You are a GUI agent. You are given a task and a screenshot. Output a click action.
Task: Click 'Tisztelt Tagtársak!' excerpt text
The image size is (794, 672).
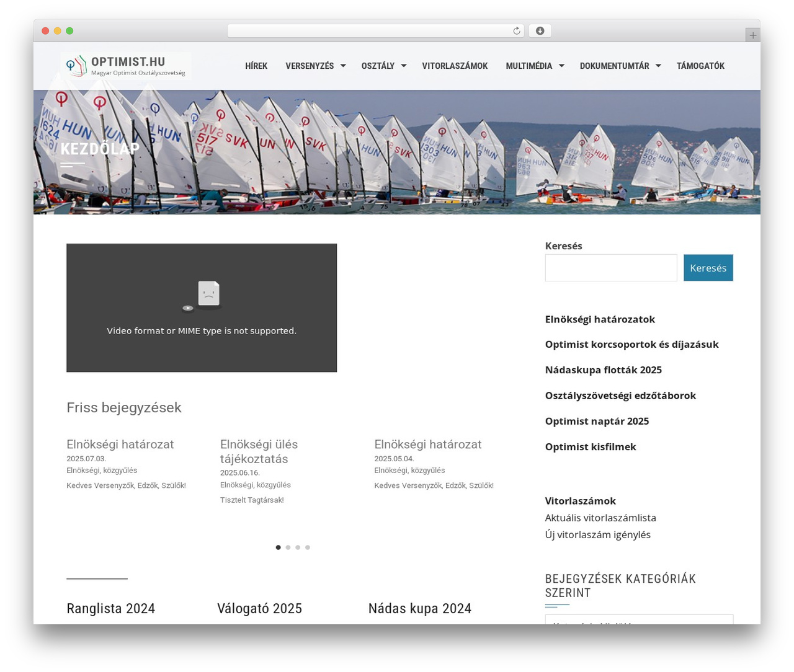(252, 500)
